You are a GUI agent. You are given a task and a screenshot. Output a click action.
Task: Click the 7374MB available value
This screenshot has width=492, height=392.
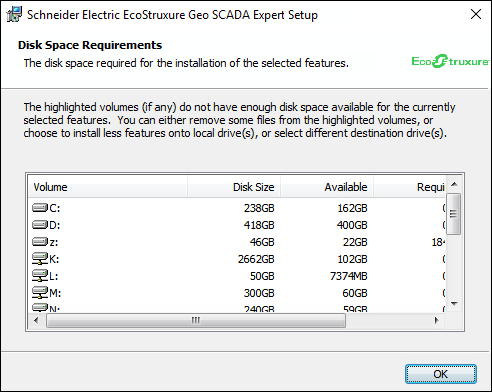[x=349, y=276]
